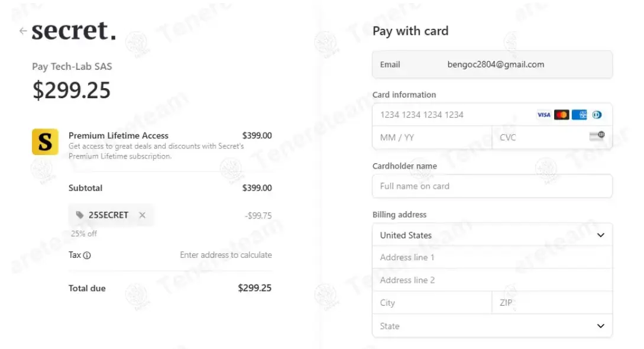
Task: Click the Diners Club icon
Action: point(597,115)
